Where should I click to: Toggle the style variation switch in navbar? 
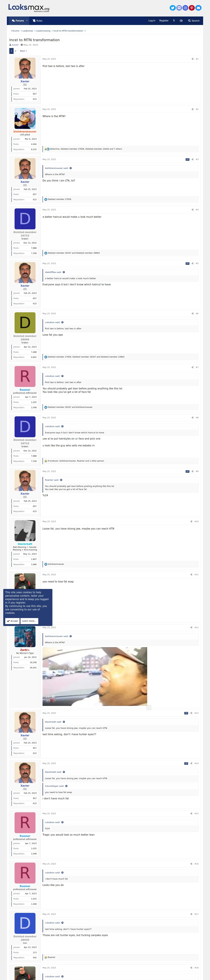click(x=181, y=21)
